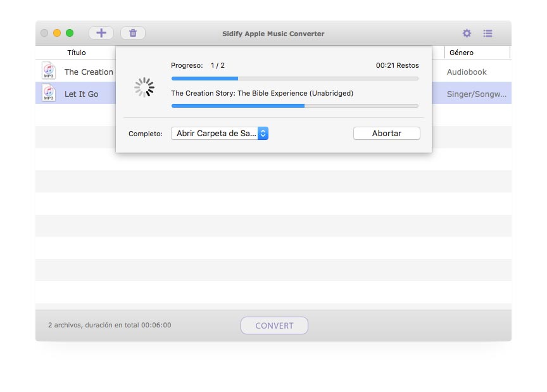
Task: Open the Completo action dropdown
Action: [x=220, y=134]
